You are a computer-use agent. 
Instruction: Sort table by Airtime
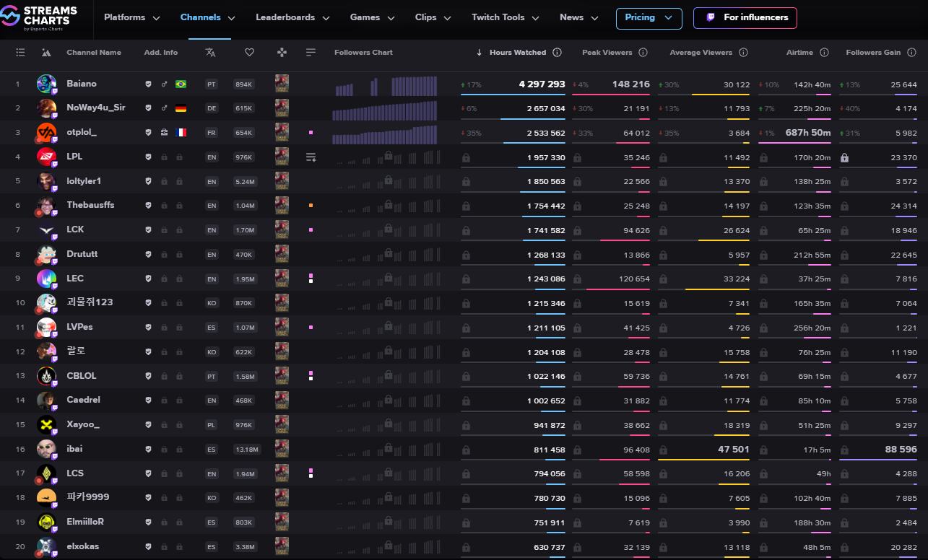[799, 53]
